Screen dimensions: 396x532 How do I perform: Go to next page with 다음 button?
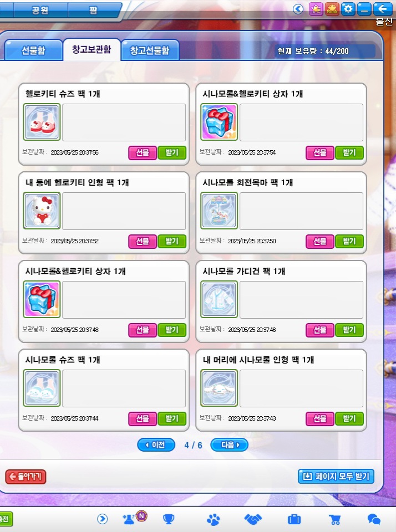pyautogui.click(x=229, y=445)
